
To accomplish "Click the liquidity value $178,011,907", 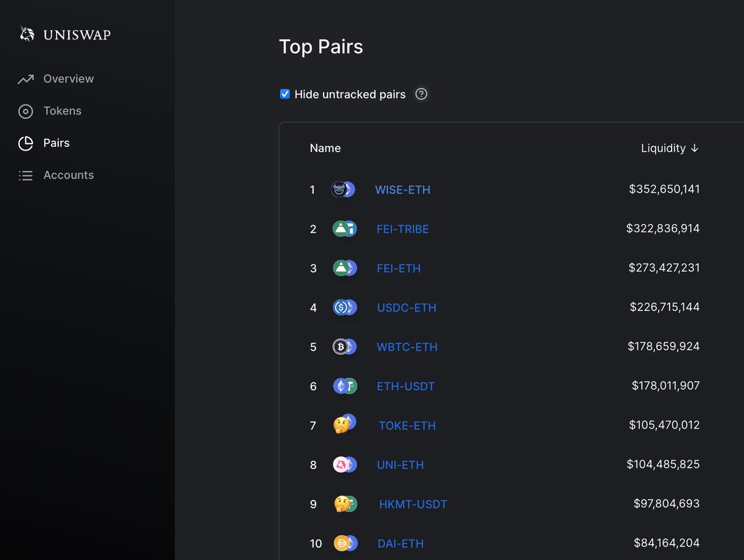I will (666, 386).
